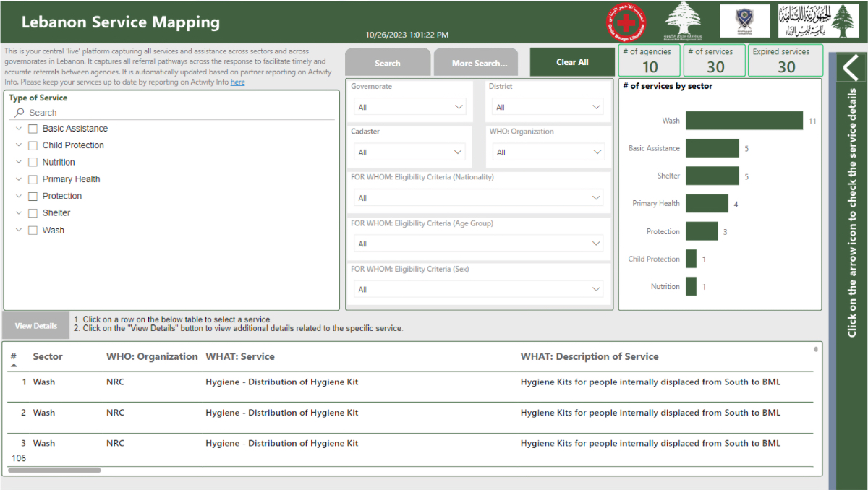This screenshot has width=868, height=490.
Task: Click the vertical 'Click on the arrow icon' text
Action: [852, 213]
